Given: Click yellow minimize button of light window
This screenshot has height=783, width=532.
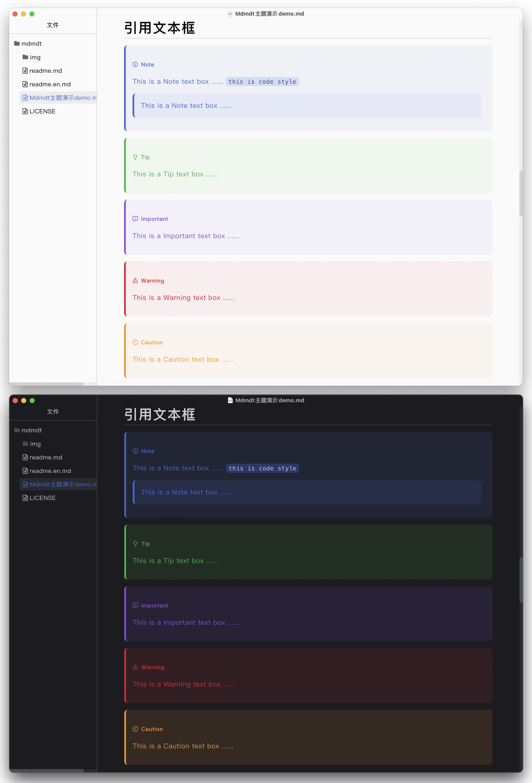Looking at the screenshot, I should [23, 14].
